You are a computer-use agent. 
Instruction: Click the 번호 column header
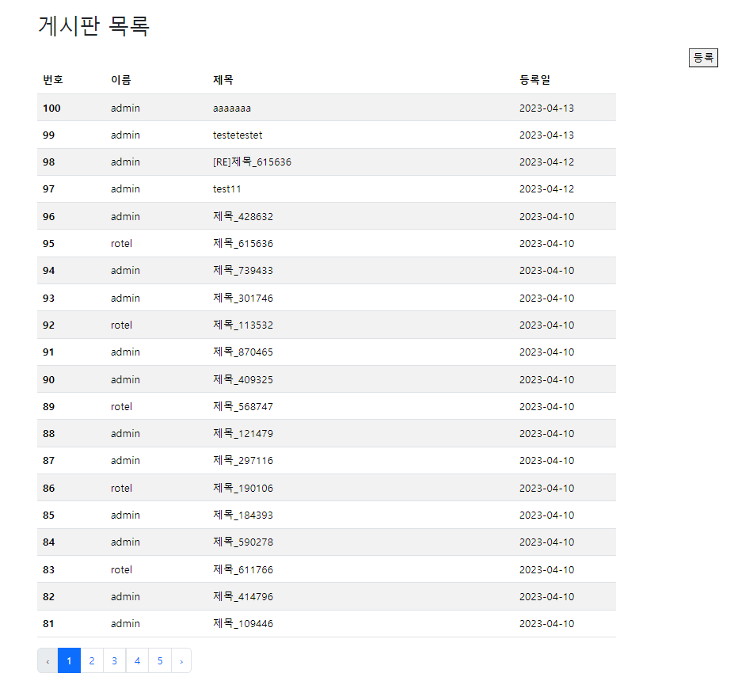tap(53, 79)
